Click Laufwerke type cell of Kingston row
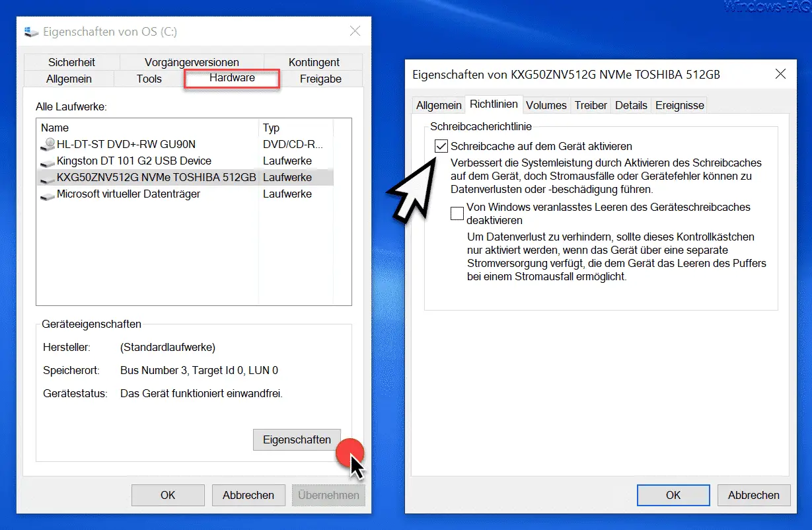Image resolution: width=812 pixels, height=530 pixels. (x=287, y=161)
